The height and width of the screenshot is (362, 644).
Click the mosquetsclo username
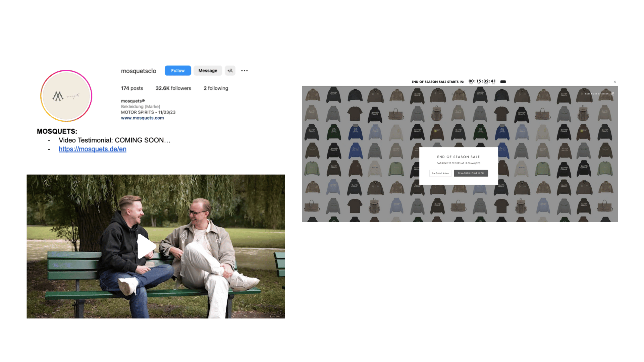tap(139, 71)
